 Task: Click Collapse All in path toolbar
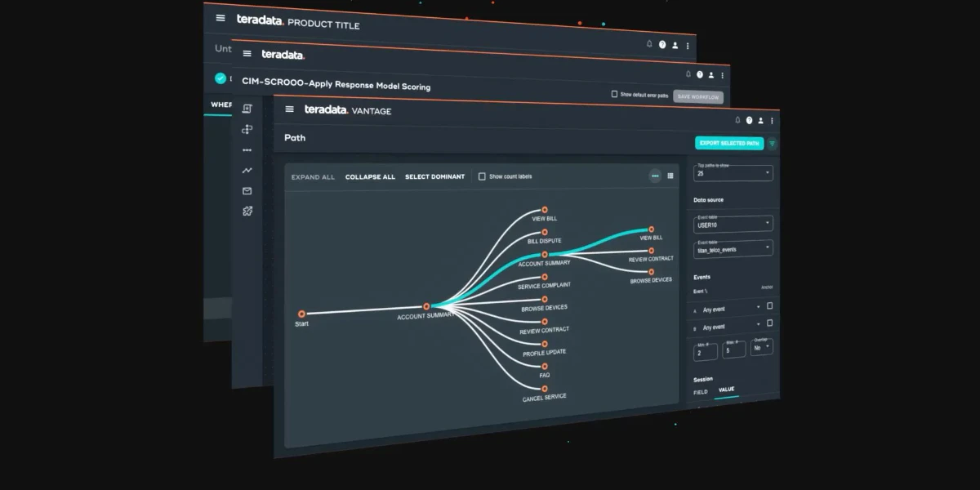click(370, 176)
